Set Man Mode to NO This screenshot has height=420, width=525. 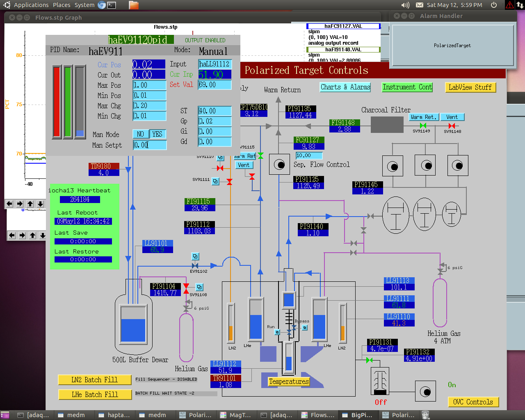[141, 134]
